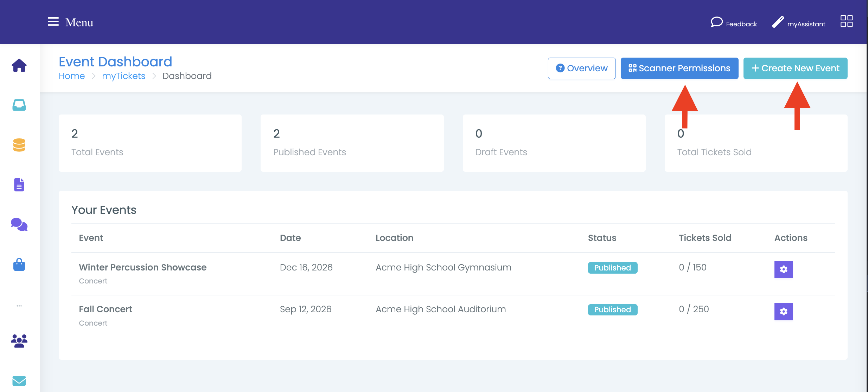
Task: Select the Draft Events stat card
Action: (x=554, y=143)
